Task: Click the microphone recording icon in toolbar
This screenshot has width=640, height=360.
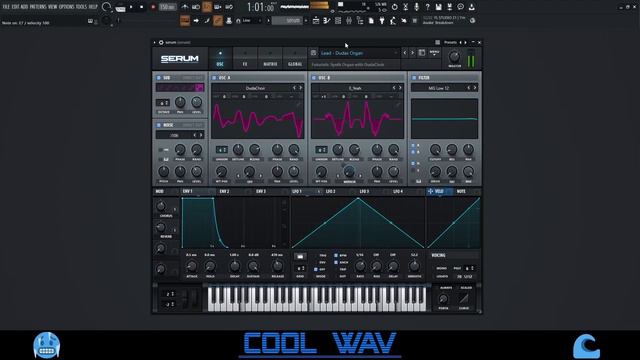Action: [416, 7]
